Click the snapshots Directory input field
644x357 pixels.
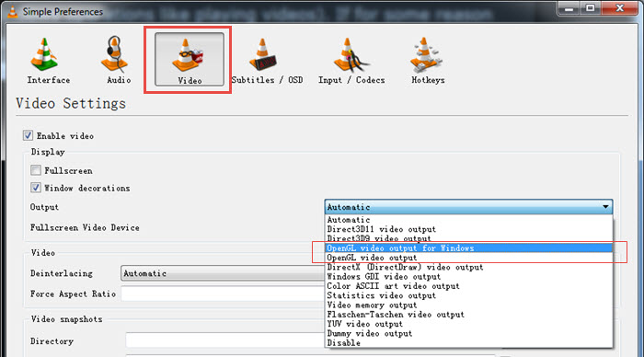225,340
